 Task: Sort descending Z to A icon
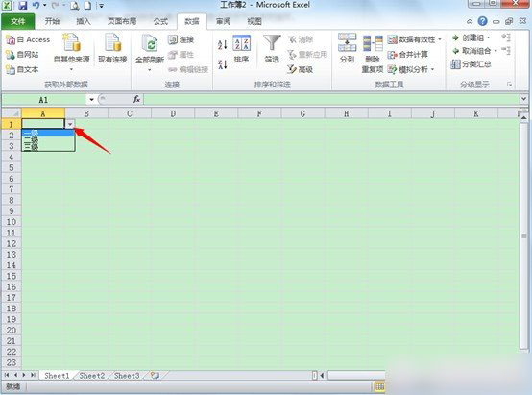click(222, 64)
